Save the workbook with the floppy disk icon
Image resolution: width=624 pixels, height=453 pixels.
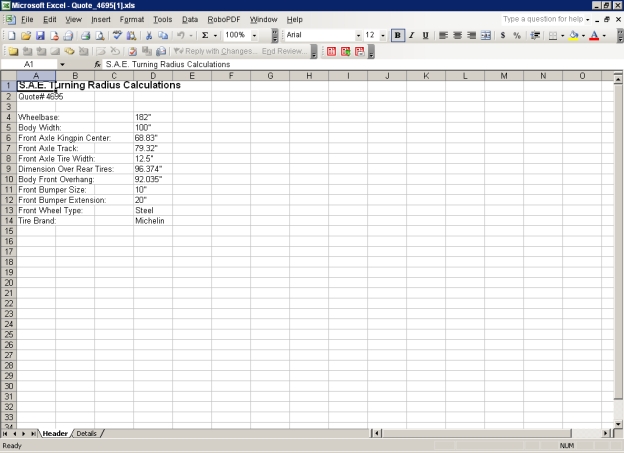(x=40, y=36)
